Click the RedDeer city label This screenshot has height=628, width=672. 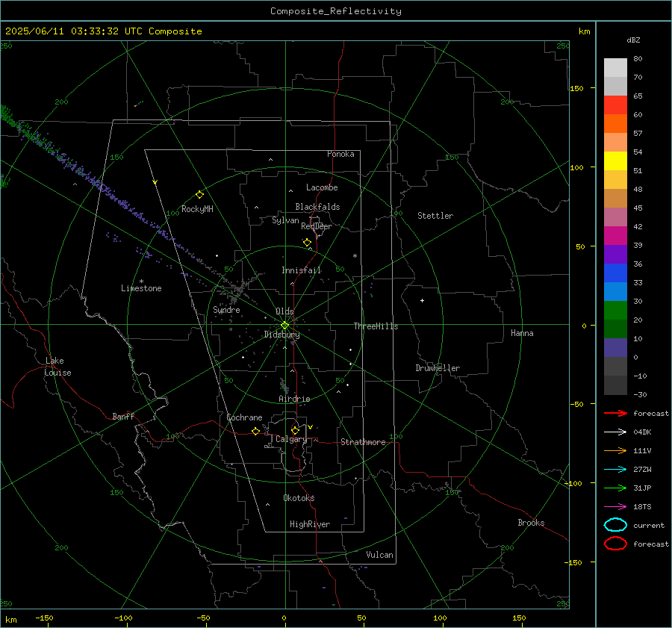tap(317, 226)
